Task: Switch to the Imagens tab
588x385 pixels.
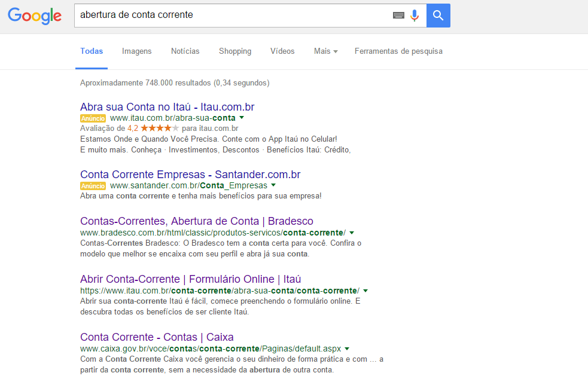Action: 137,51
